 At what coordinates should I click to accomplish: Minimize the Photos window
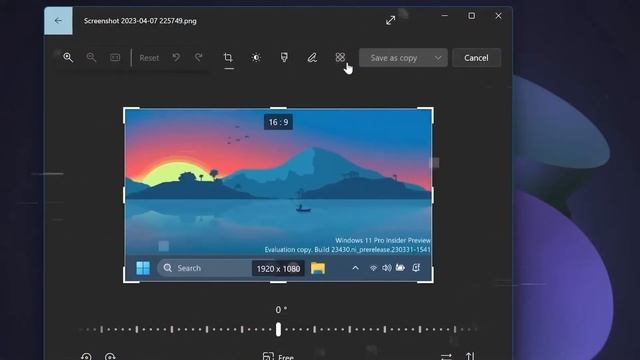[444, 16]
